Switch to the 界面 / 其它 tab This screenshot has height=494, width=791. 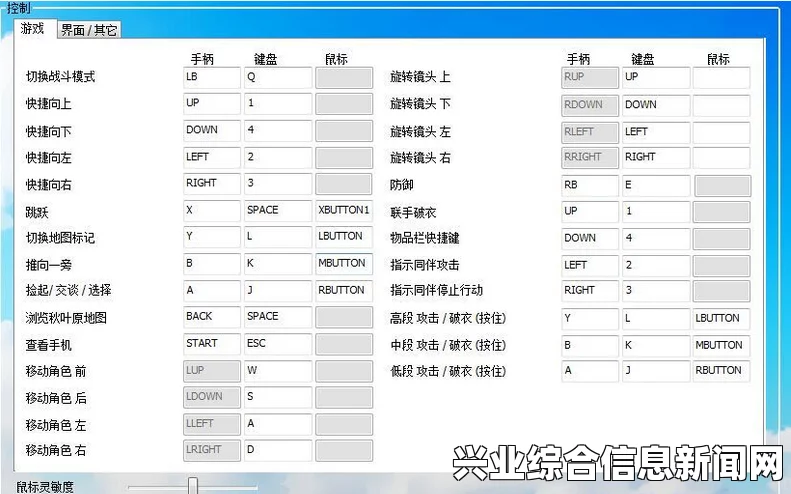(89, 30)
